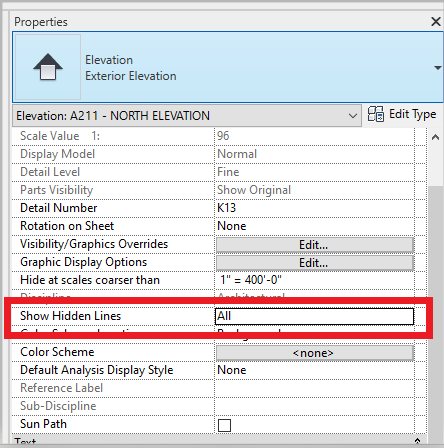Screen dimensions: 444x448
Task: Click the Sub-Discipline row label
Action: click(x=58, y=406)
